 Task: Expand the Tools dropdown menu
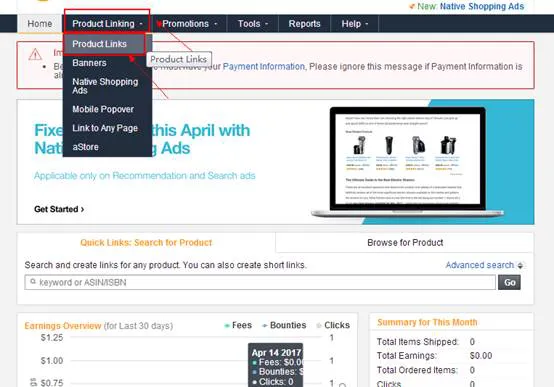tap(253, 24)
